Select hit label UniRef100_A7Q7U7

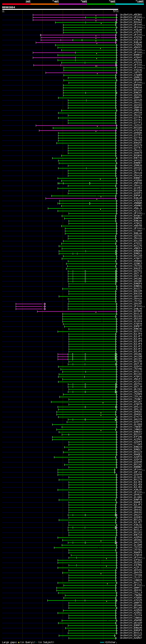pyautogui.click(x=131, y=40)
